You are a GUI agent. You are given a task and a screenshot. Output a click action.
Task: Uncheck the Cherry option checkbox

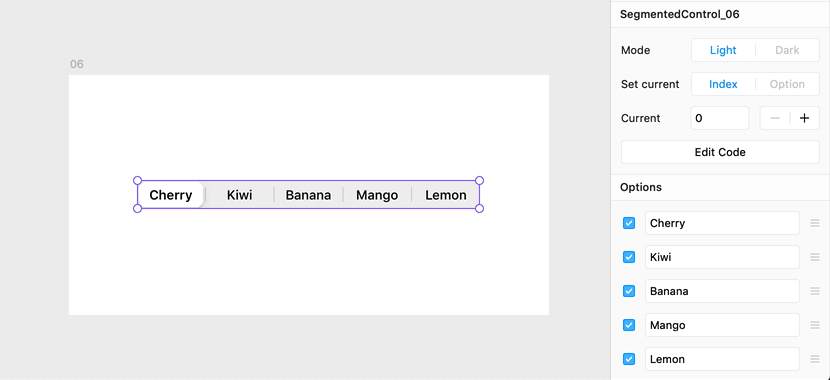[629, 223]
